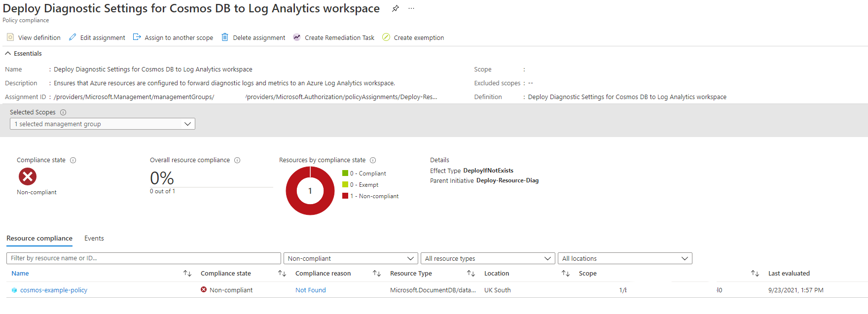Click the Create Remediation Task icon

click(x=297, y=37)
